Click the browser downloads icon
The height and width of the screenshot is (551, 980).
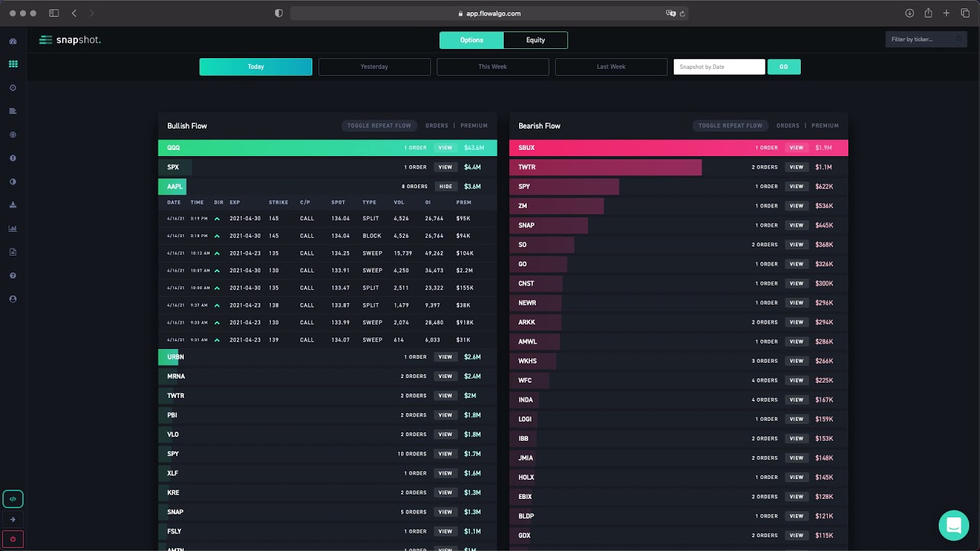910,13
